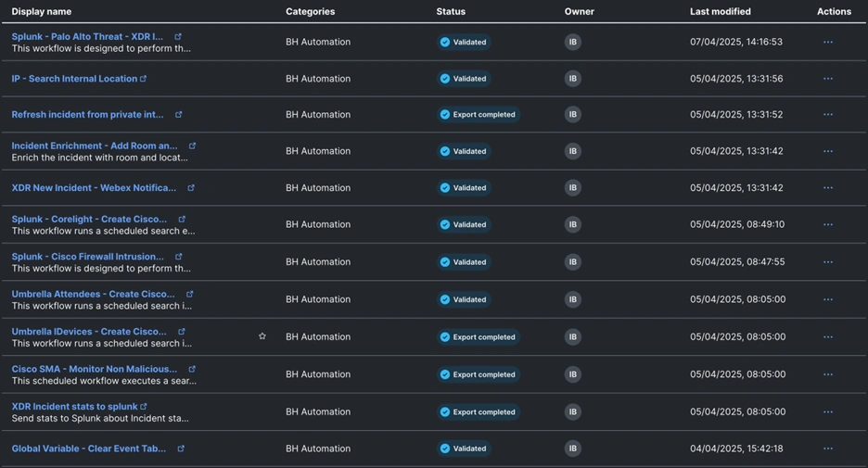Click external link icon for XDR New Incident Webex
Image resolution: width=868 pixels, height=468 pixels.
tap(191, 188)
